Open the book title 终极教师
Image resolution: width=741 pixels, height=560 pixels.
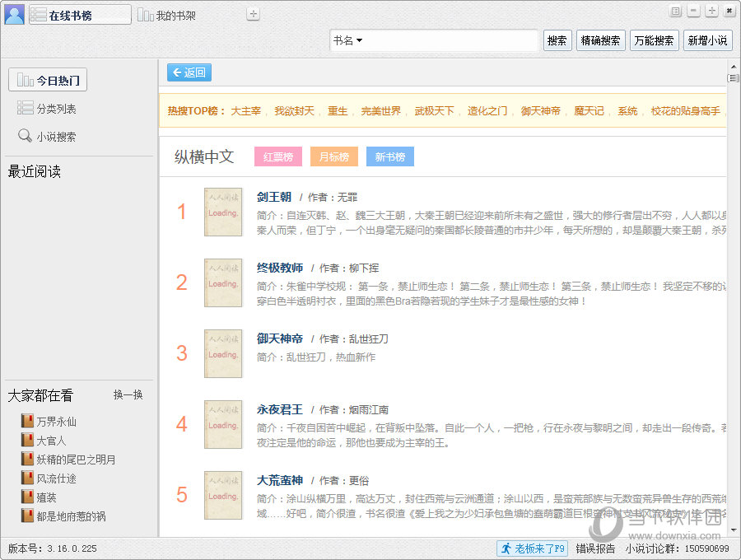pos(280,268)
